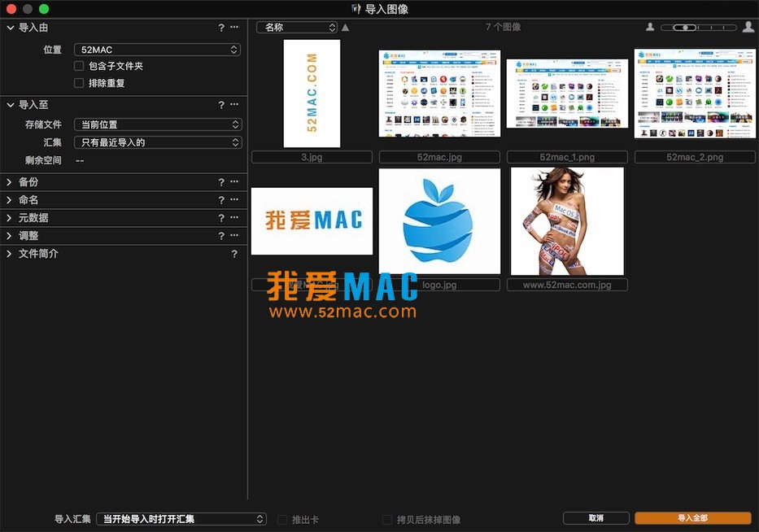Image resolution: width=759 pixels, height=532 pixels.
Task: Click the 取消 button
Action: [x=595, y=518]
